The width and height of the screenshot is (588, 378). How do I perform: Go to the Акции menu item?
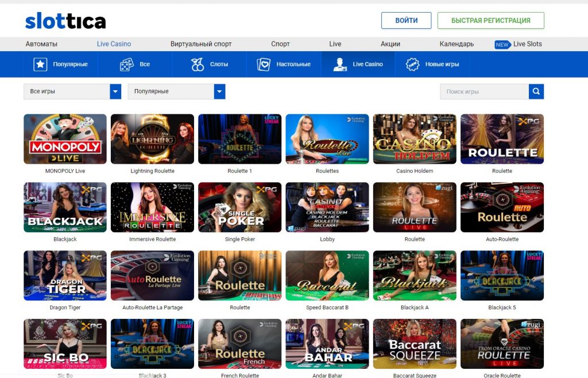tap(390, 44)
